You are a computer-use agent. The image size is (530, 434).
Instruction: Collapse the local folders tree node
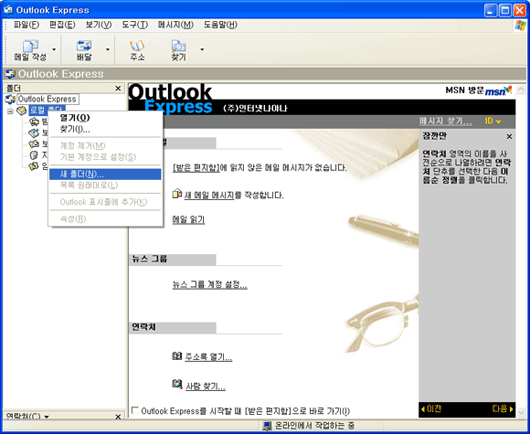pos(10,111)
